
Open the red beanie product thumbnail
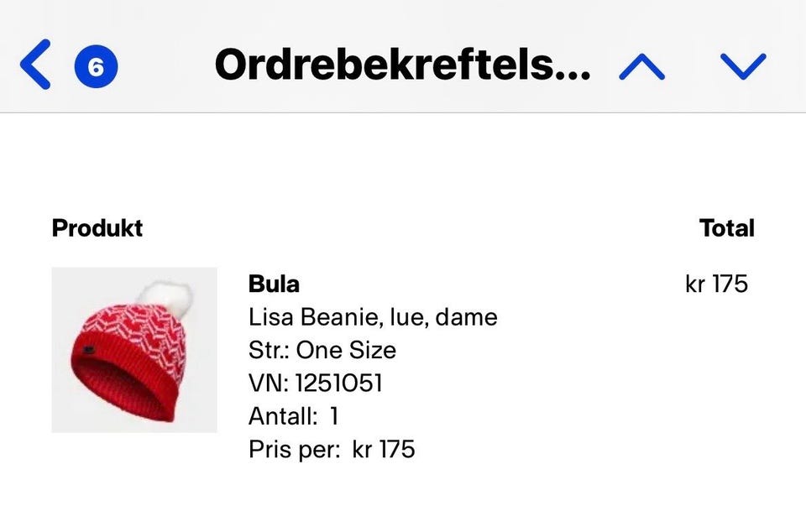[x=134, y=350]
